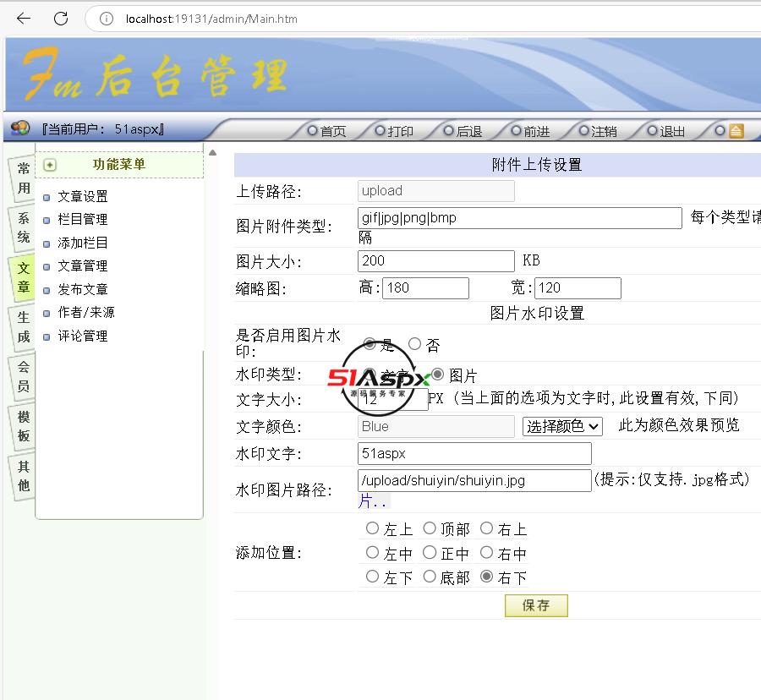
Task: Open 栏目管理 menu link
Action: [83, 219]
